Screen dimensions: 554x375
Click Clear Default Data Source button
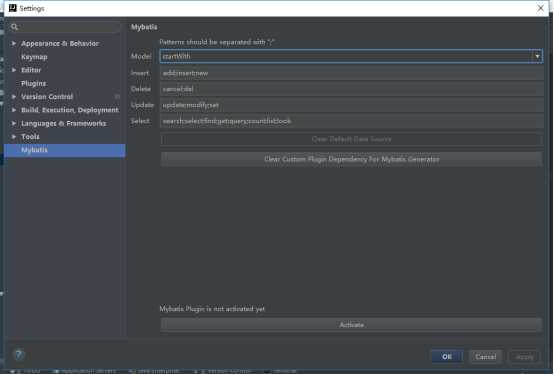(352, 139)
